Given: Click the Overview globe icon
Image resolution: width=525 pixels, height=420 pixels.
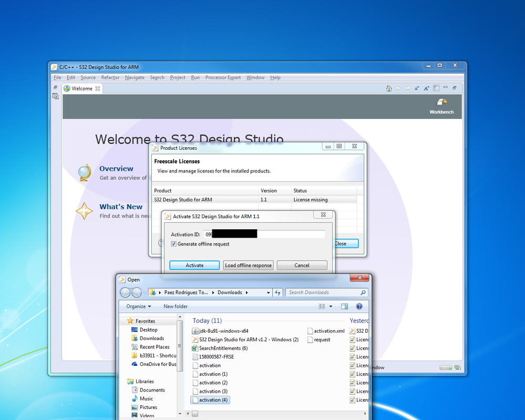Looking at the screenshot, I should tap(85, 172).
